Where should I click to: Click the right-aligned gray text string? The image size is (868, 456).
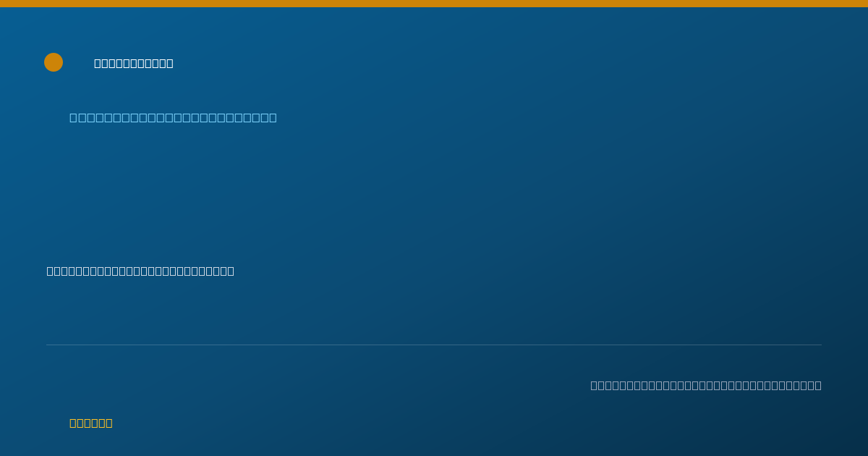point(706,385)
